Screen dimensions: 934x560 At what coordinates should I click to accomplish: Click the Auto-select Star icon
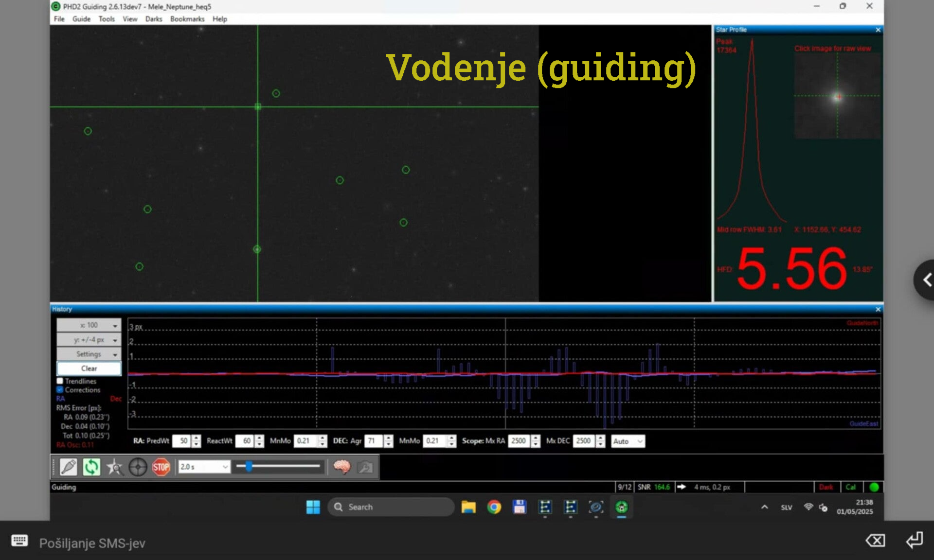115,467
